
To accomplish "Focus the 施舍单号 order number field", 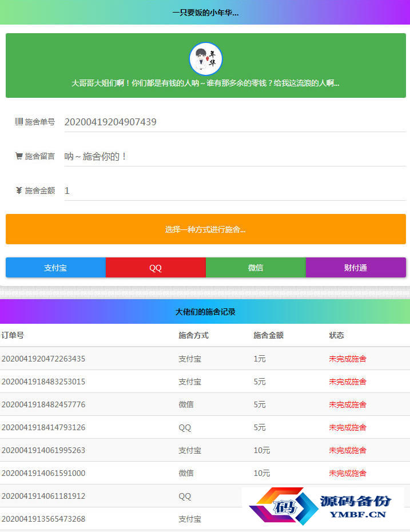I will click(235, 122).
